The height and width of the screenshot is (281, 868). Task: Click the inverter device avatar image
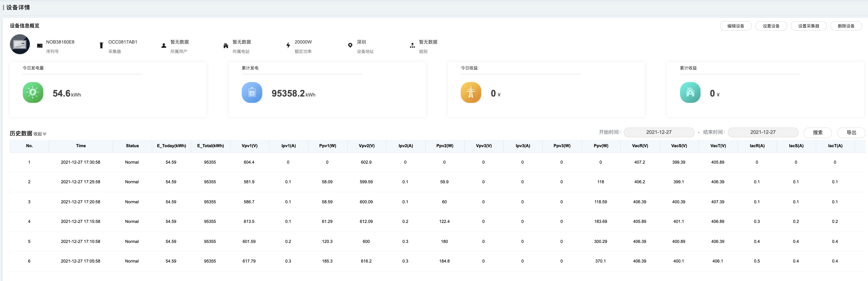(20, 44)
